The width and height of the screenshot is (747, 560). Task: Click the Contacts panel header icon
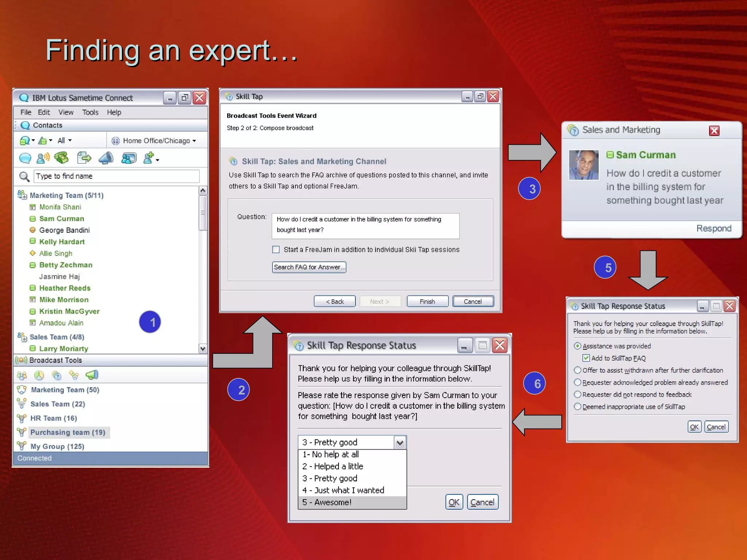point(25,125)
